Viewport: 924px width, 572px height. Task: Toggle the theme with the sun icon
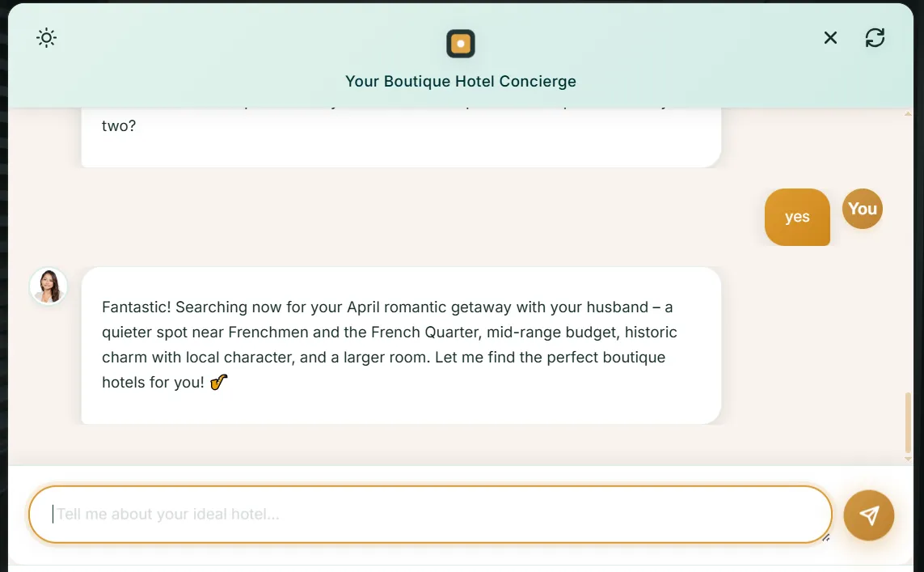tap(46, 37)
